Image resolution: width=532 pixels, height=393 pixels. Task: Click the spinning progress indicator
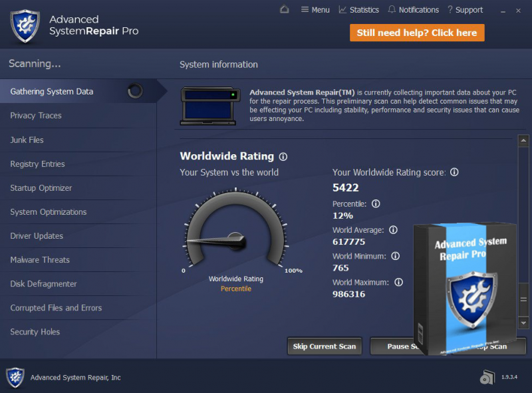coord(135,91)
